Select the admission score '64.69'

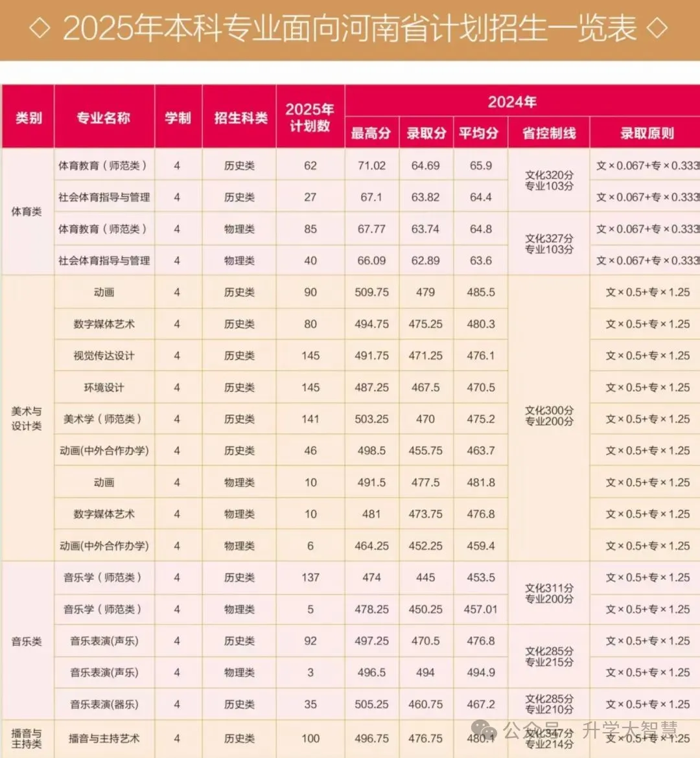coord(425,165)
